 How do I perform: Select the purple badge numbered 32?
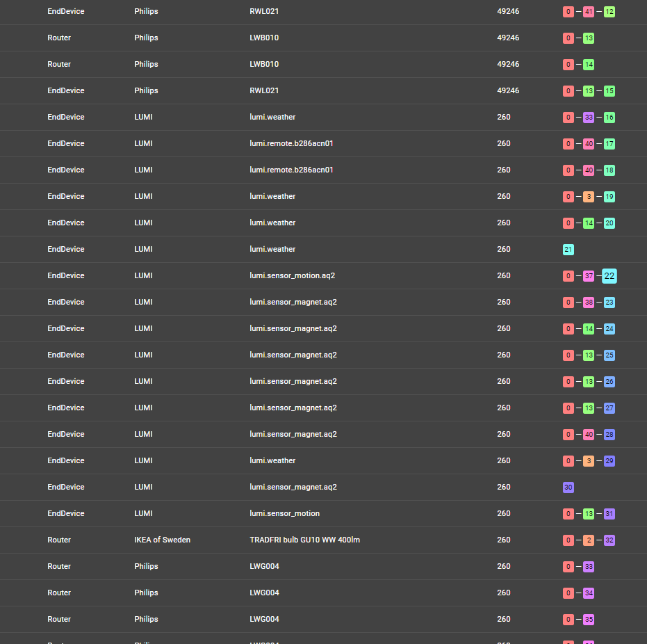click(609, 540)
